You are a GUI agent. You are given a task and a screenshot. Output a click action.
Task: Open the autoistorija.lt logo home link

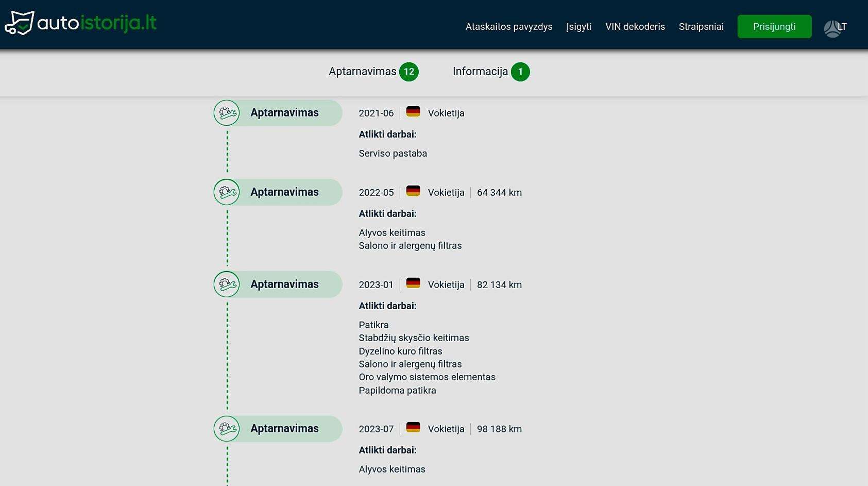pyautogui.click(x=81, y=23)
